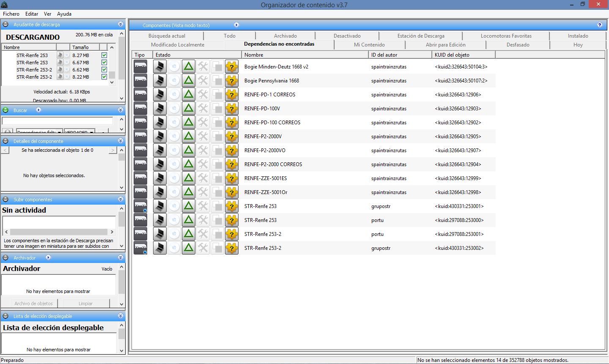Open help via the question mark icon
Viewport: 609px width, 364px height.
click(599, 25)
